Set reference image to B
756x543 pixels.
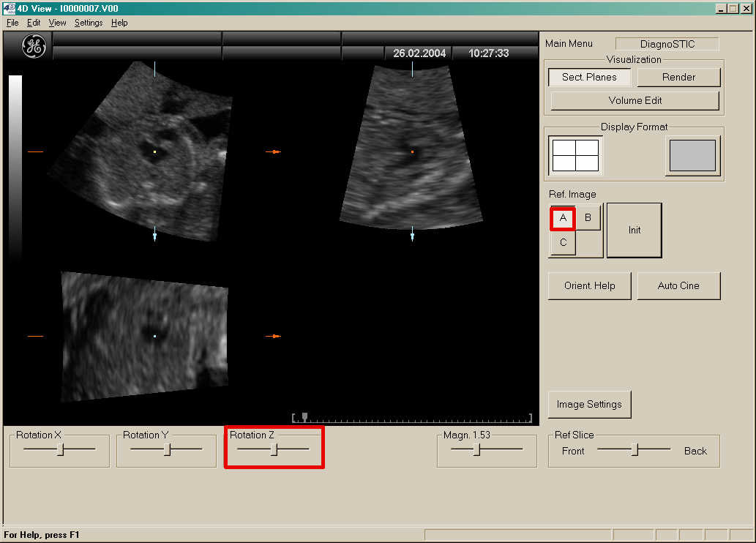click(x=588, y=217)
